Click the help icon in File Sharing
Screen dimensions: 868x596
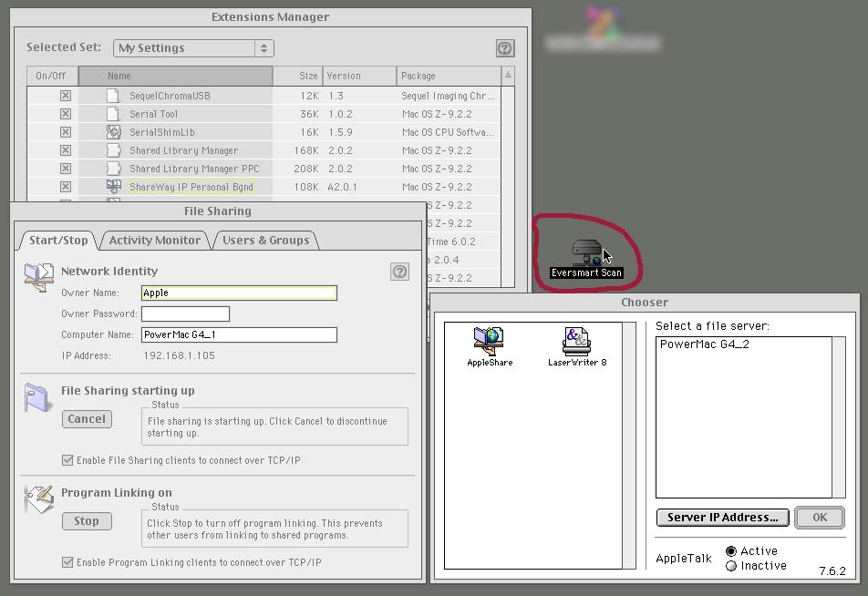click(399, 272)
